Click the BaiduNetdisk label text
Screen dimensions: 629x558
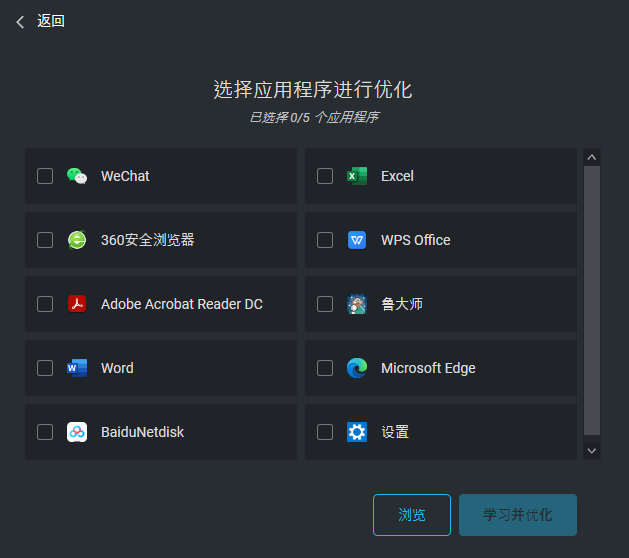click(142, 432)
